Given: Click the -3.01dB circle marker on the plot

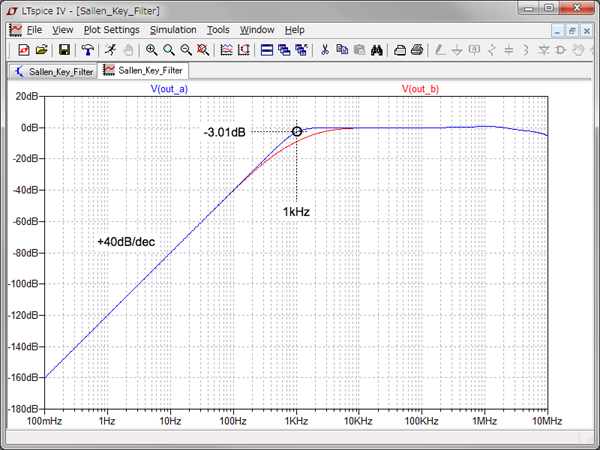Looking at the screenshot, I should [296, 131].
